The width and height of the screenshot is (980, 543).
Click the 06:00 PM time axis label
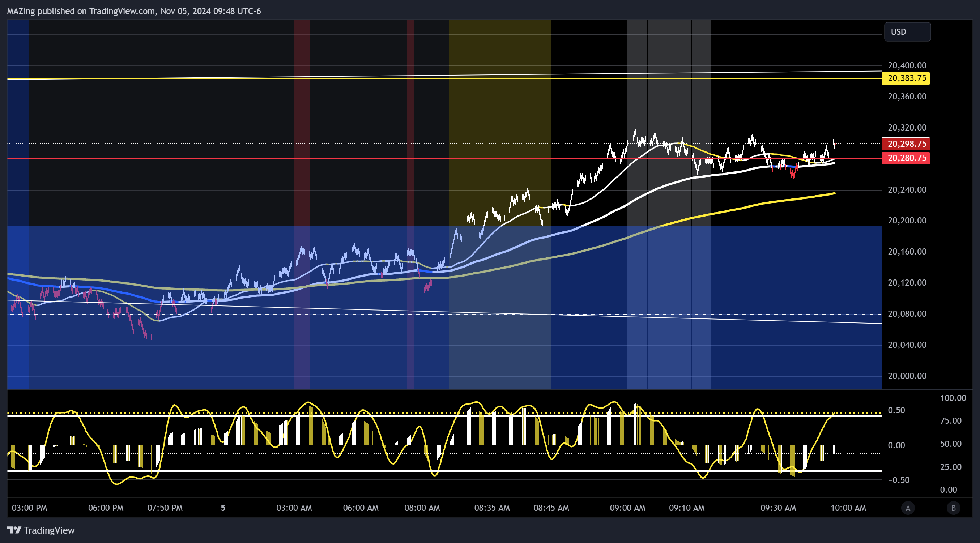[106, 508]
